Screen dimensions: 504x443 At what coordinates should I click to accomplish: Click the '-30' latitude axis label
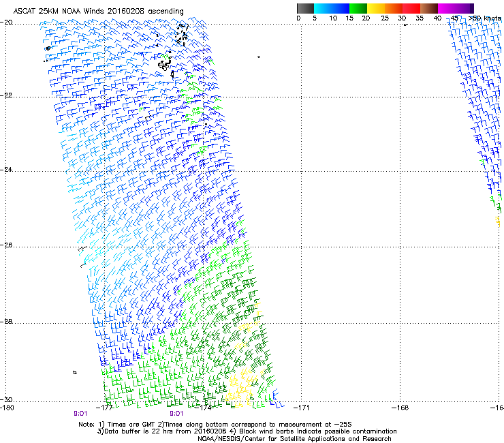(6, 399)
